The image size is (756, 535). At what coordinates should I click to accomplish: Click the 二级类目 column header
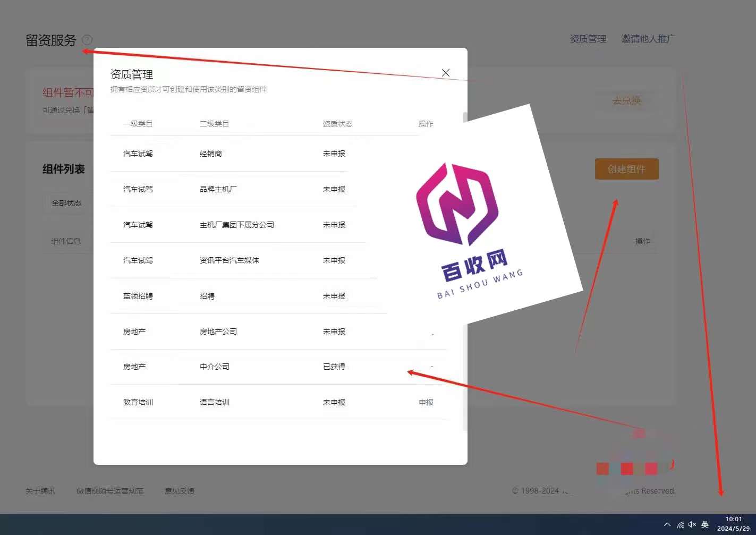215,124
